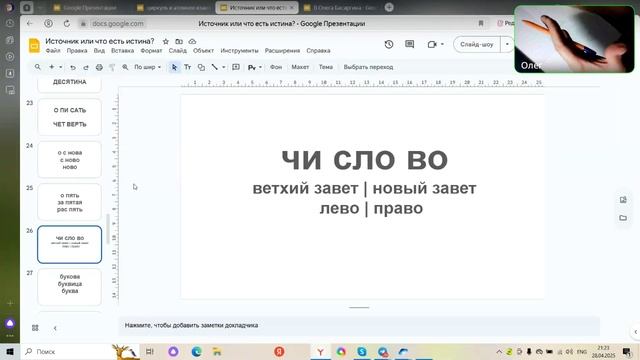Open the Вид menu
640x360 pixels.
99,51
